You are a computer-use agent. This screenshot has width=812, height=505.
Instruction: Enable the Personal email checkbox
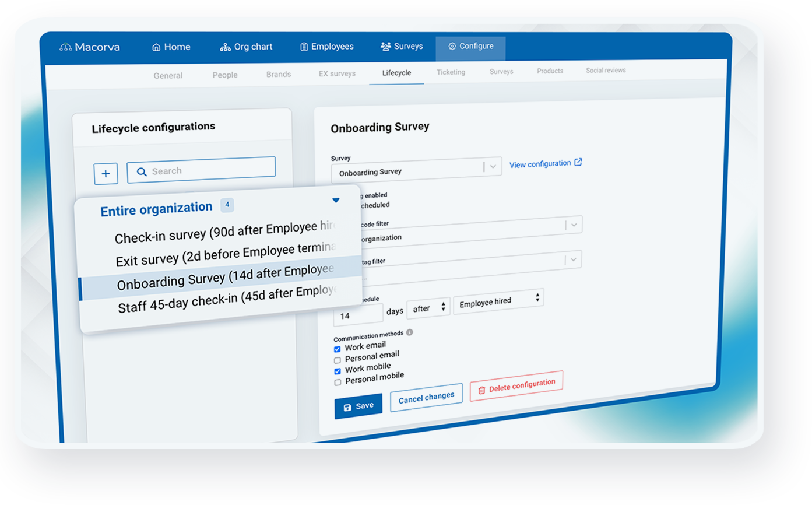pos(337,360)
